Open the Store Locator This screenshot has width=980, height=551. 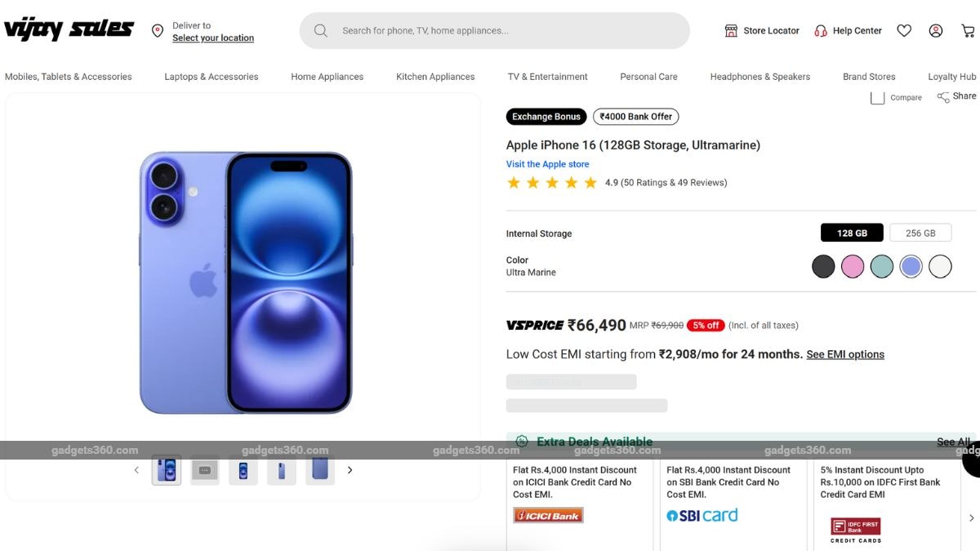pyautogui.click(x=761, y=30)
